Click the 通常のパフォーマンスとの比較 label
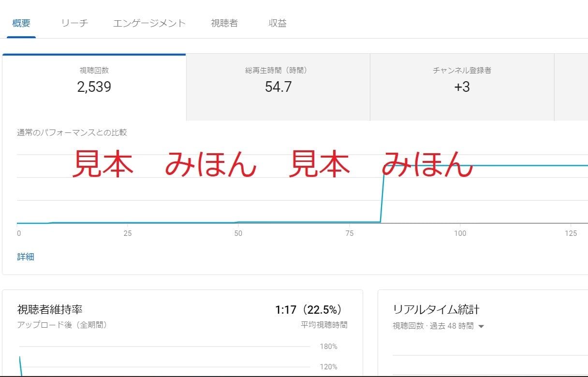This screenshot has width=588, height=377. pos(72,132)
